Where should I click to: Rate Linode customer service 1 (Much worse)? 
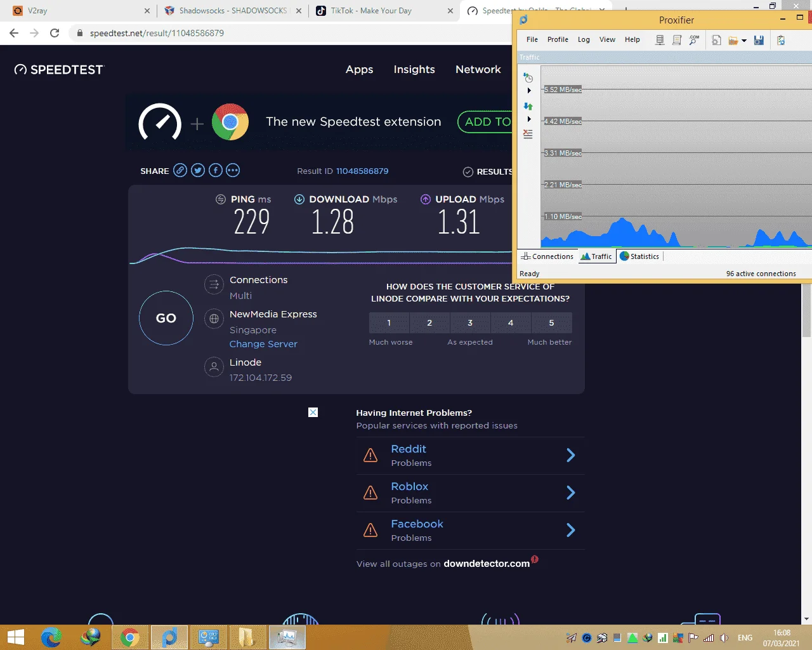[x=389, y=322]
